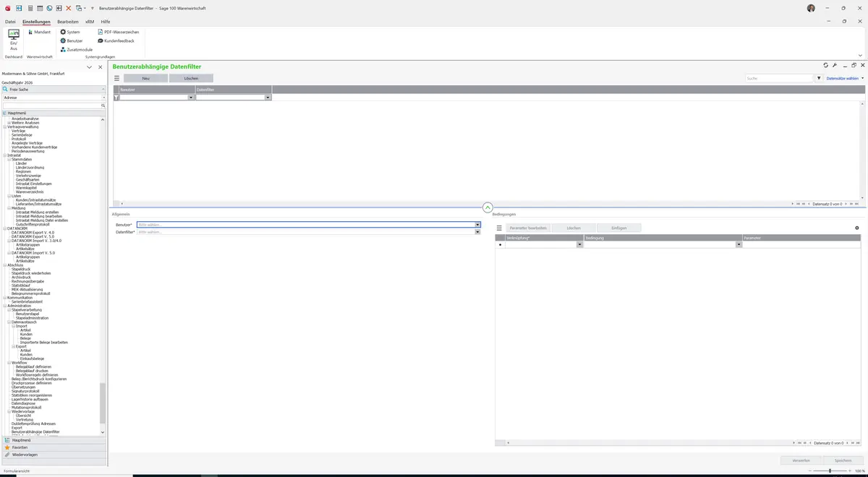868x477 pixels.
Task: Open Kundenfeedback in ribbon
Action: [116, 40]
